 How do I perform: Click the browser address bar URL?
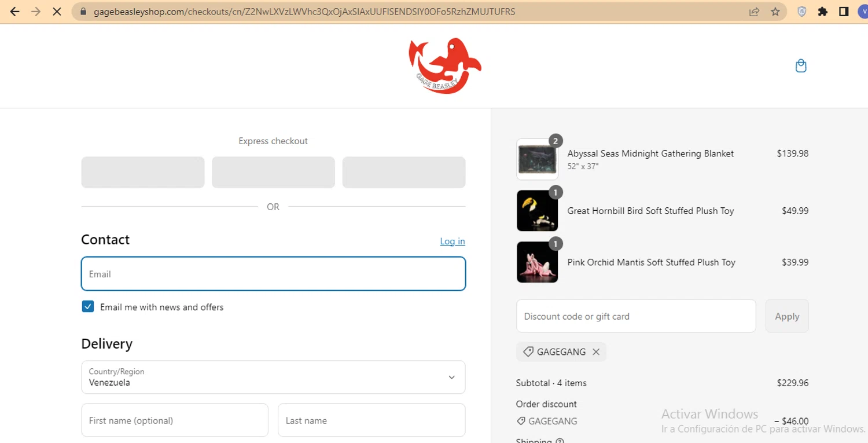[304, 12]
